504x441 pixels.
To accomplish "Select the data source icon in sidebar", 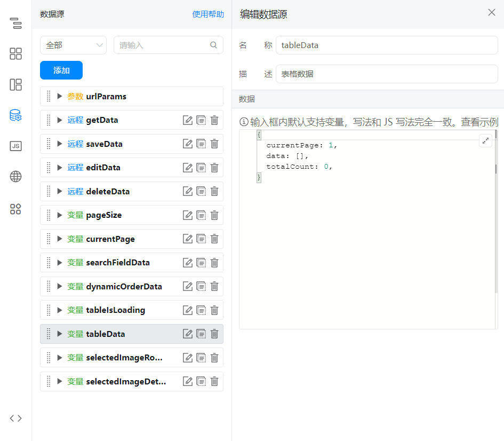I will 16,115.
